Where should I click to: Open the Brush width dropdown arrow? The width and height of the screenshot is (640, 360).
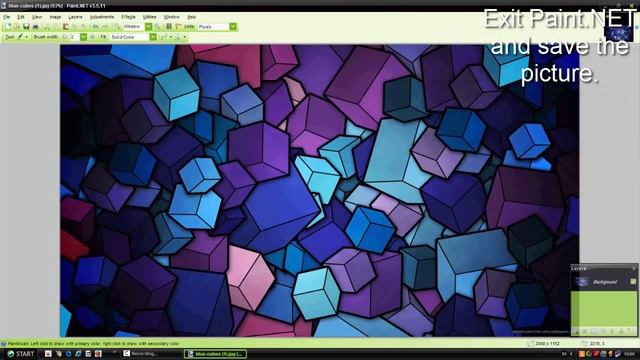[x=84, y=37]
